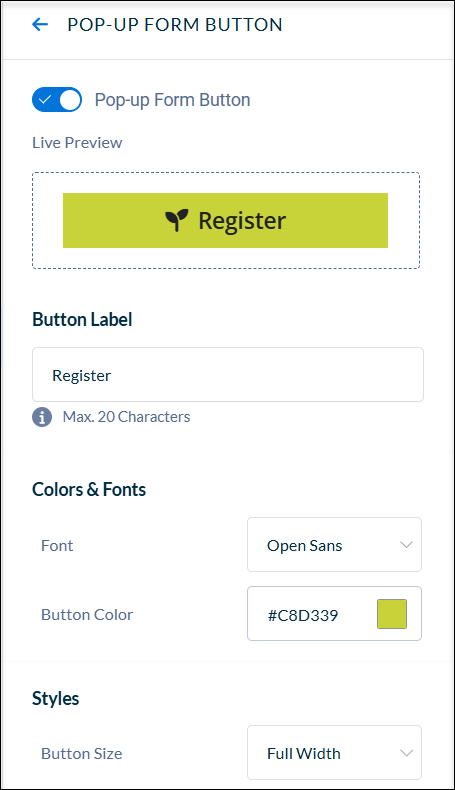Click the back arrow icon
455x790 pixels.
(x=40, y=24)
